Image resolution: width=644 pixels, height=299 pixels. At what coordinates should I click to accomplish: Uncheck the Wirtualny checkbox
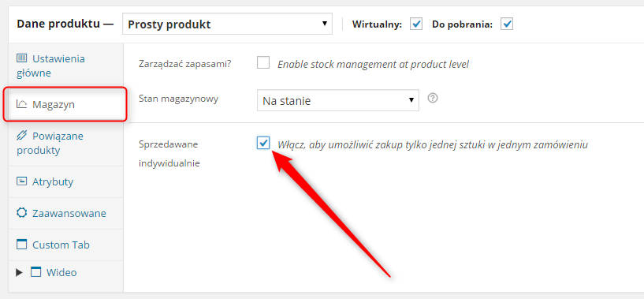coord(416,24)
